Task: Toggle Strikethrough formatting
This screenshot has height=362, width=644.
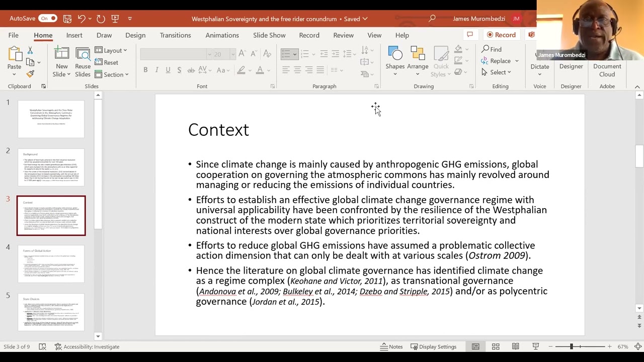Action: coord(191,70)
